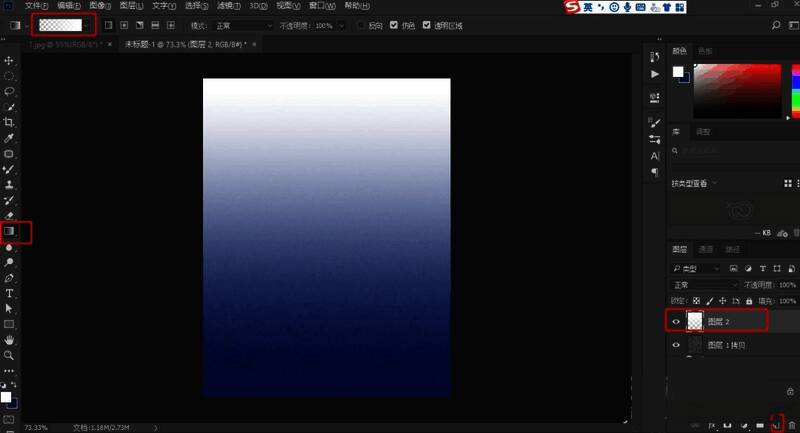
Task: Choose the Type (T) tool
Action: [x=9, y=294]
